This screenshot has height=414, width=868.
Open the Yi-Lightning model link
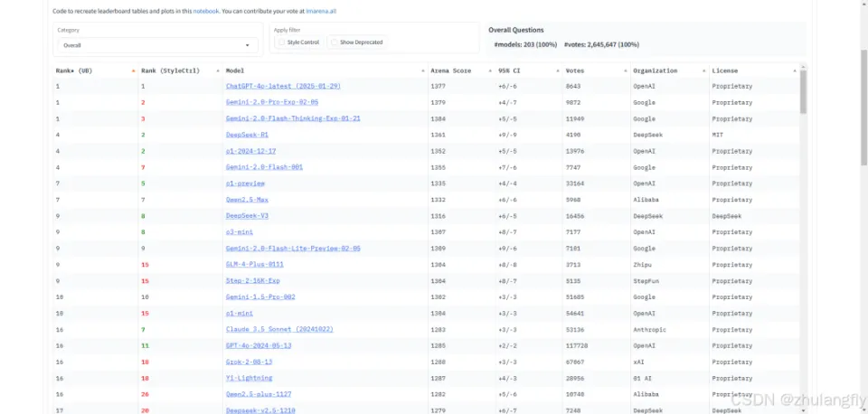click(x=250, y=378)
